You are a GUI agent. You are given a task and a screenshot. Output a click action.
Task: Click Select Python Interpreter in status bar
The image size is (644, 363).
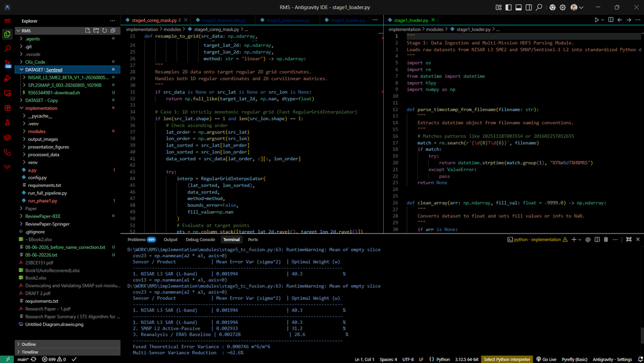[507, 359]
